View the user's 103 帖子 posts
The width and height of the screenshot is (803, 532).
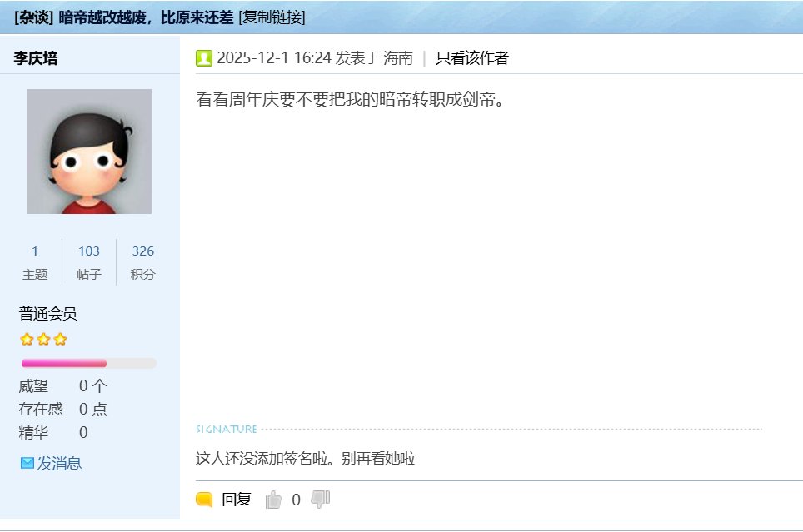pyautogui.click(x=89, y=251)
